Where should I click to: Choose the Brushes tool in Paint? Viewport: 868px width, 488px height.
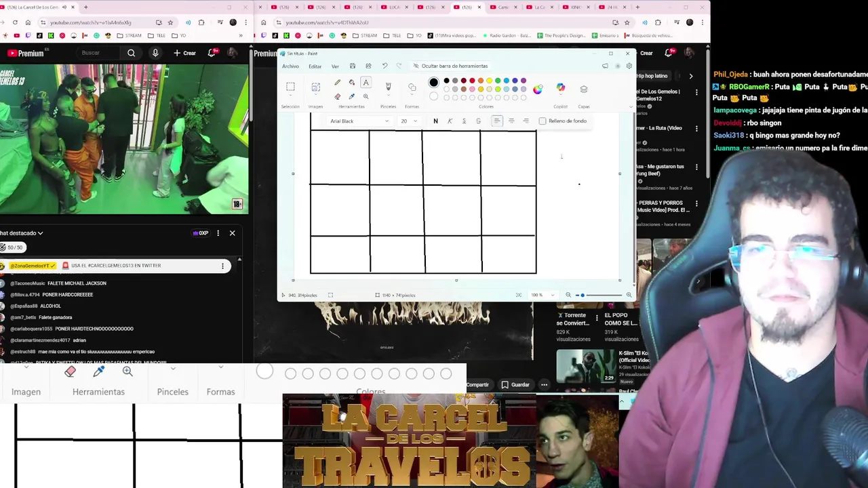[388, 87]
